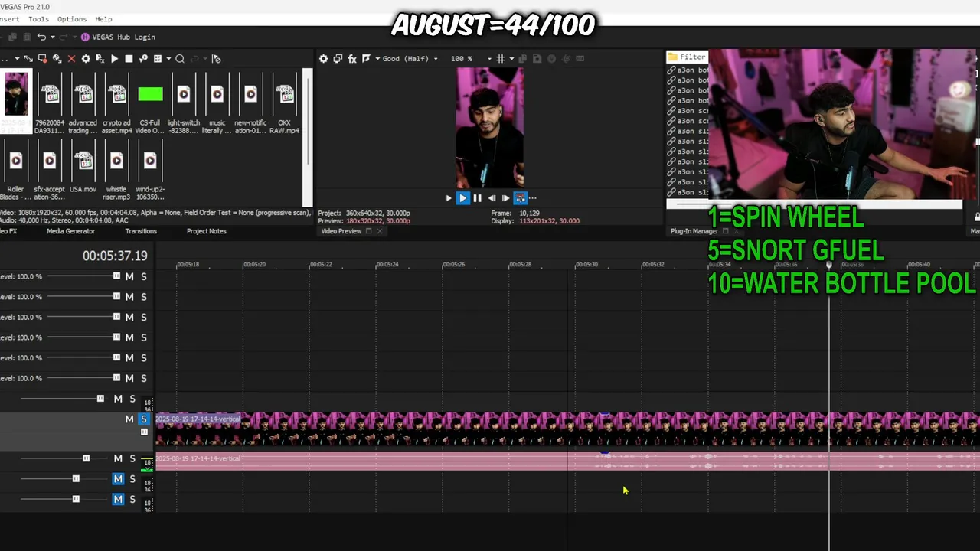Select the USA.mov media file
The height and width of the screenshot is (551, 980).
click(83, 168)
